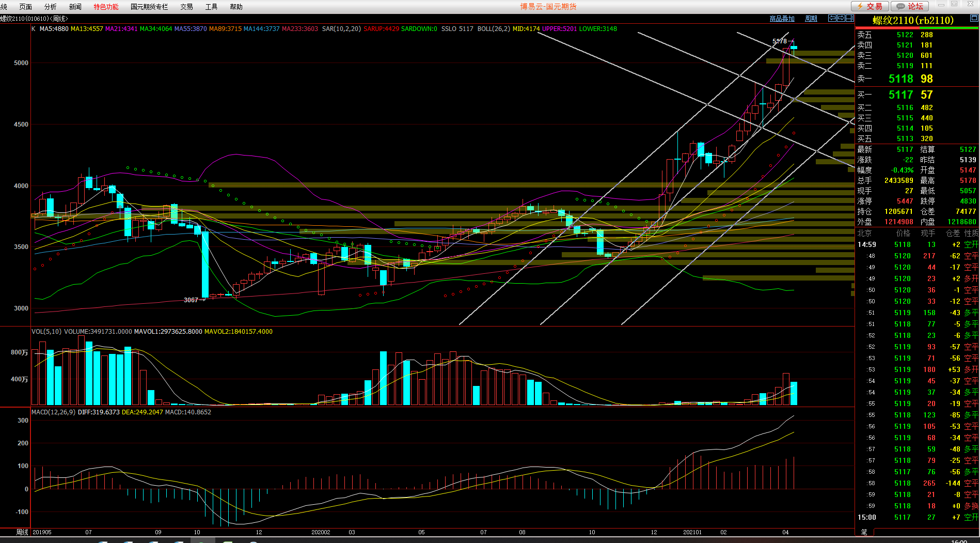Click the 15:00 tick row
Screen dimensions: 980x543
click(917, 518)
